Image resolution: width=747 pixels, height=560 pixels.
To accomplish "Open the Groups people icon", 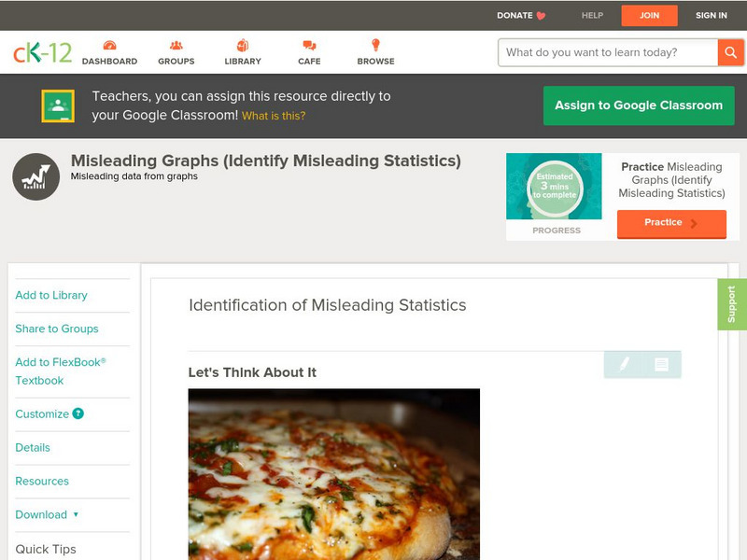I will pyautogui.click(x=176, y=46).
